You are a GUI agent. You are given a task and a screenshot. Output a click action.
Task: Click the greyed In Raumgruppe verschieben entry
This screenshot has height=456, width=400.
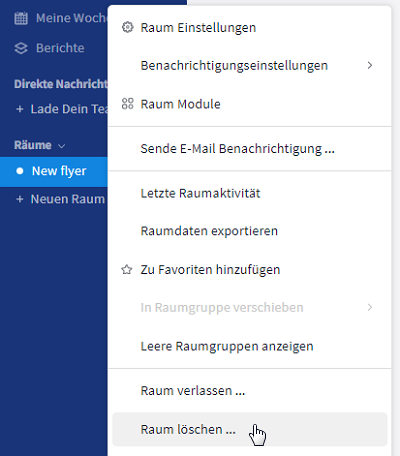coord(250,307)
